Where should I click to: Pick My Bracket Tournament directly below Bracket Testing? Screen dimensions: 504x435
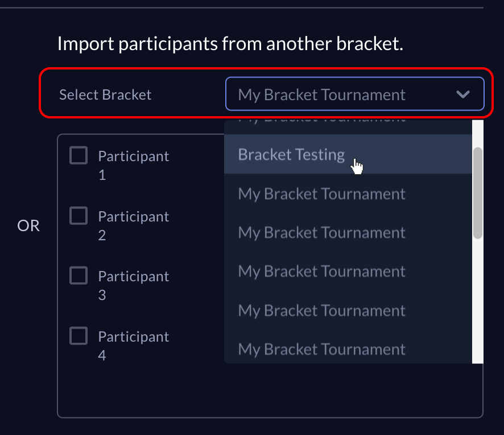(348, 194)
